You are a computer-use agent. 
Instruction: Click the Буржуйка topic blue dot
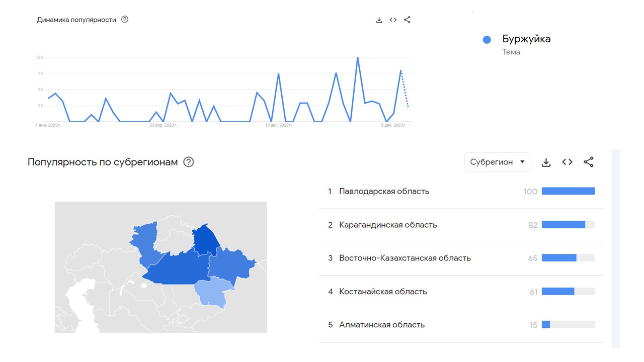click(487, 40)
